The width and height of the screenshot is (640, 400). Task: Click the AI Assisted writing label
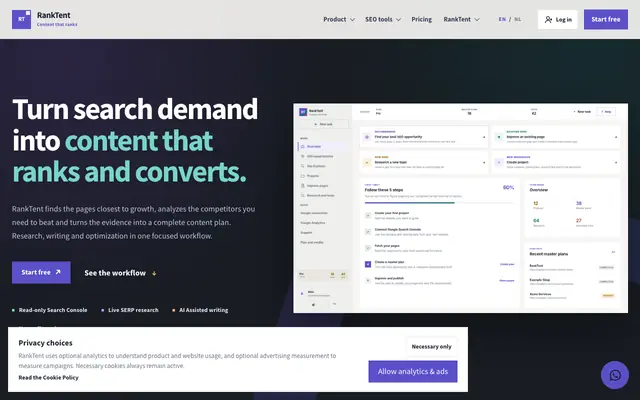(204, 310)
